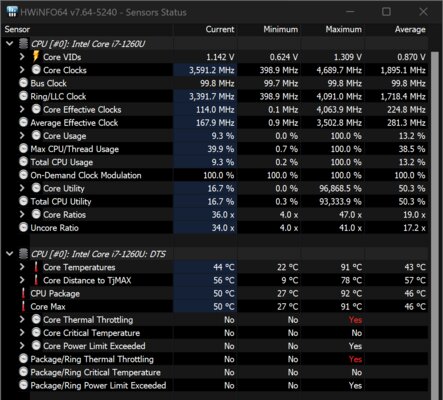Expand the Core Critical Temperature row

[x=22, y=333]
